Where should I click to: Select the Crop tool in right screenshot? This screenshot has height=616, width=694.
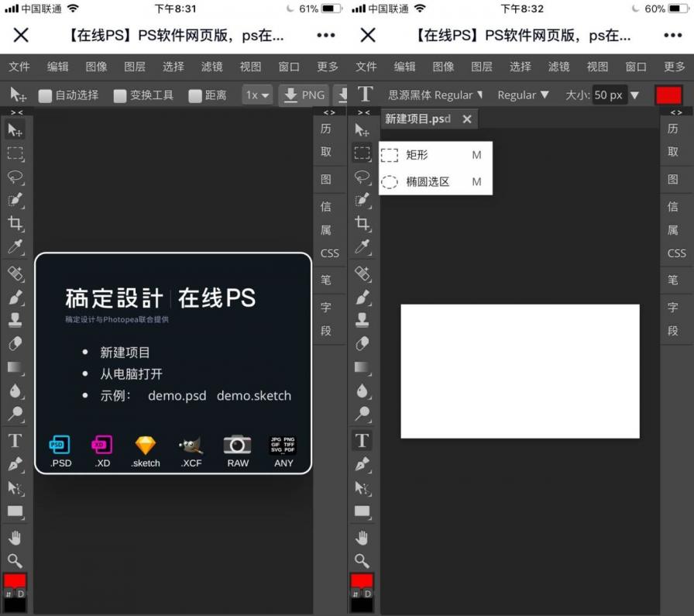(362, 223)
